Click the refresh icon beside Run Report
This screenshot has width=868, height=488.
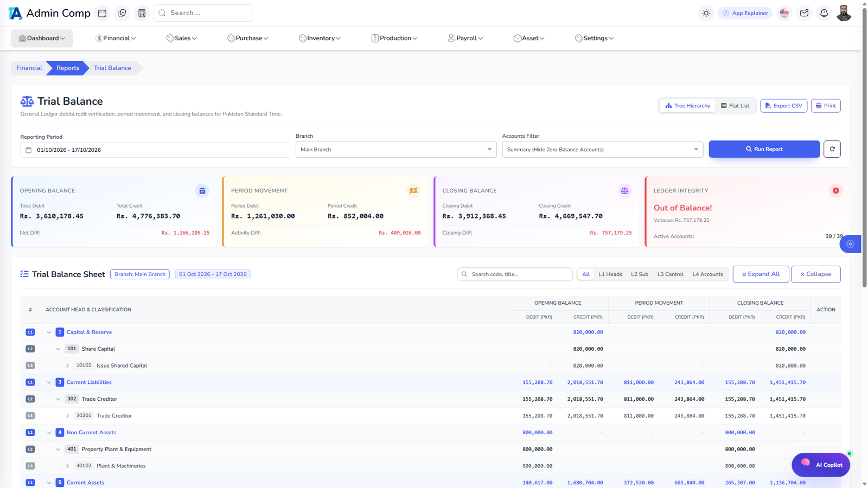pos(832,149)
